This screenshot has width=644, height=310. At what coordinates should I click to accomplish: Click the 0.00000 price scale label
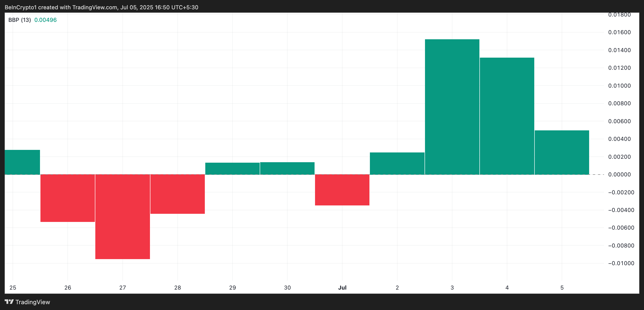click(619, 174)
